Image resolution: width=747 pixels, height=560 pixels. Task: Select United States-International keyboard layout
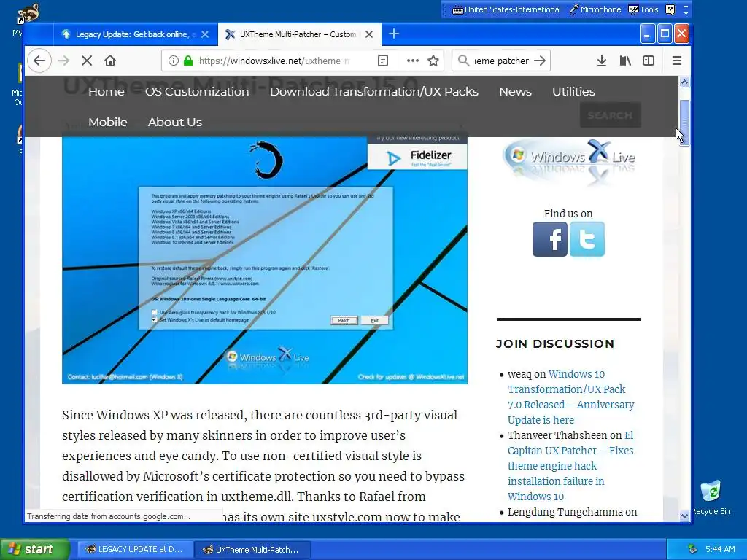[506, 9]
